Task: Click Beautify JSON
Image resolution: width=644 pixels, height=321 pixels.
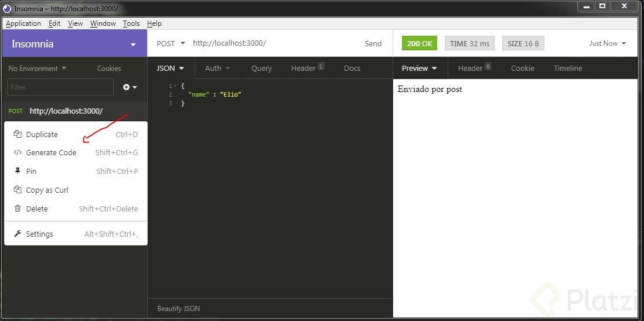Action: [179, 308]
